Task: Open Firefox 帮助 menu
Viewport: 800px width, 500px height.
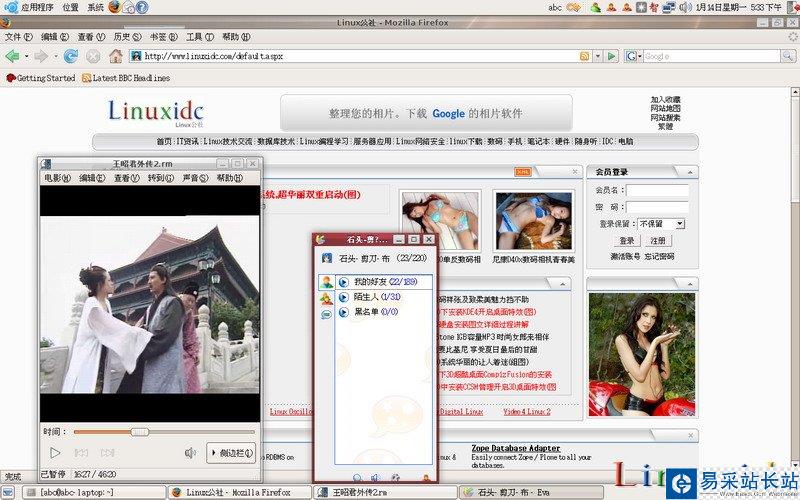Action: pos(236,37)
